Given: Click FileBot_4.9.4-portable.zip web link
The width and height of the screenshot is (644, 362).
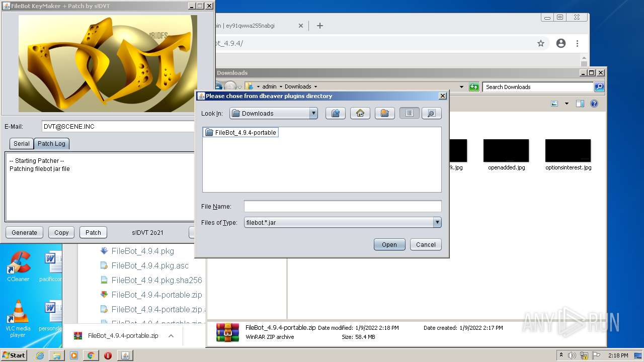Looking at the screenshot, I should coord(157,295).
